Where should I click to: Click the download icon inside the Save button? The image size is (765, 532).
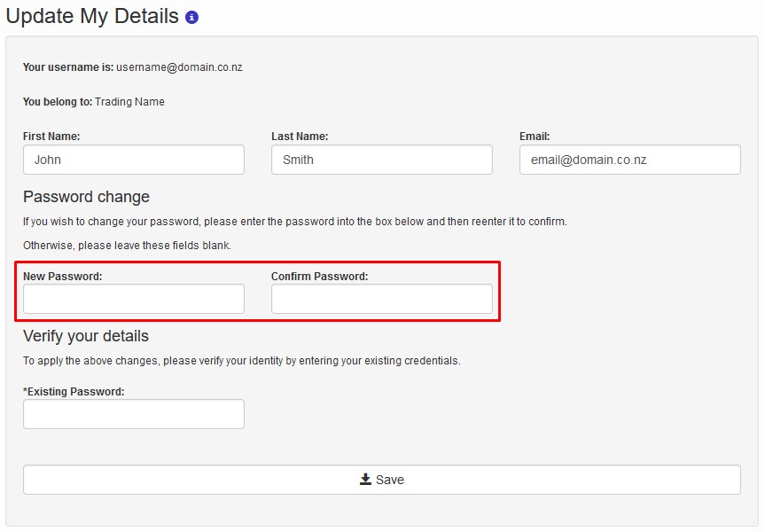(x=365, y=479)
